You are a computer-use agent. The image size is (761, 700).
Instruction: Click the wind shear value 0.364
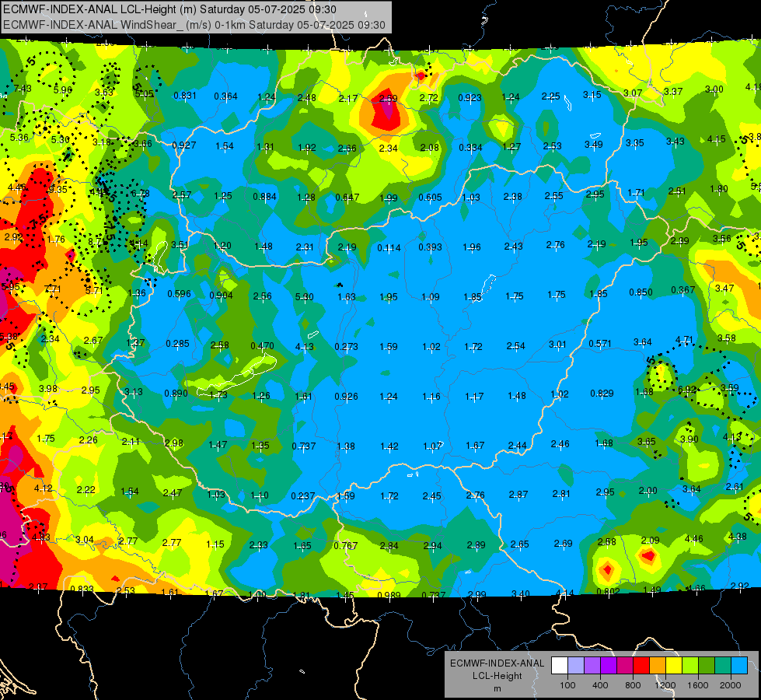coord(225,96)
